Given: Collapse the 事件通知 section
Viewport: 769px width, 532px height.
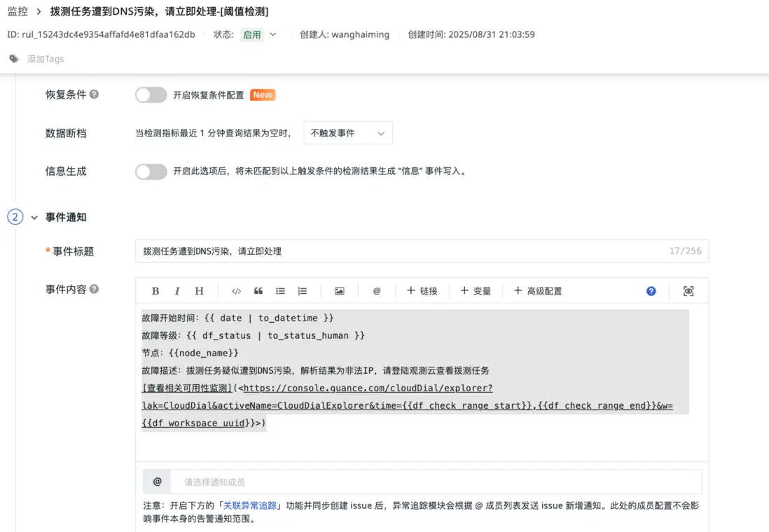Looking at the screenshot, I should 33,217.
